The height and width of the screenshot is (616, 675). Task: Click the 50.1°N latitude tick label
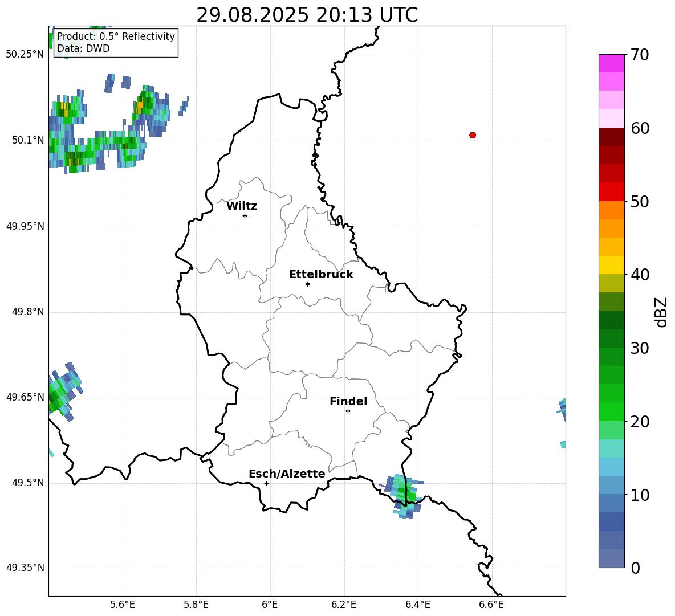(28, 140)
